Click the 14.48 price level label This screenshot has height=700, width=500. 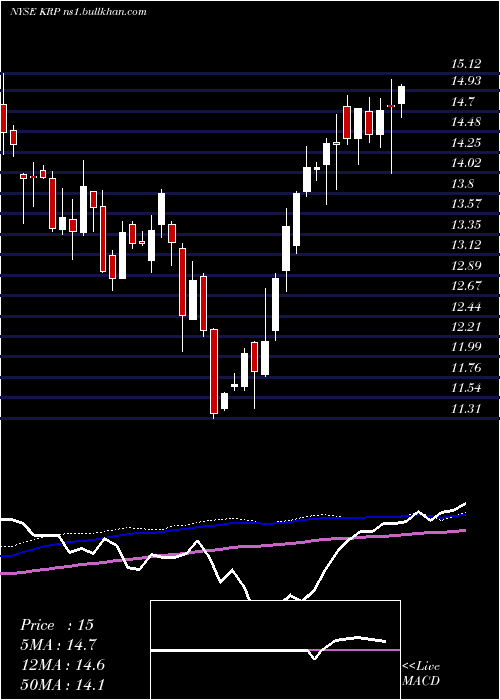466,122
